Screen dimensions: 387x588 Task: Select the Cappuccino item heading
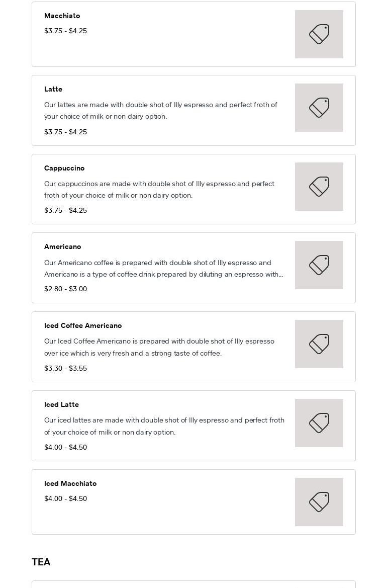(64, 168)
